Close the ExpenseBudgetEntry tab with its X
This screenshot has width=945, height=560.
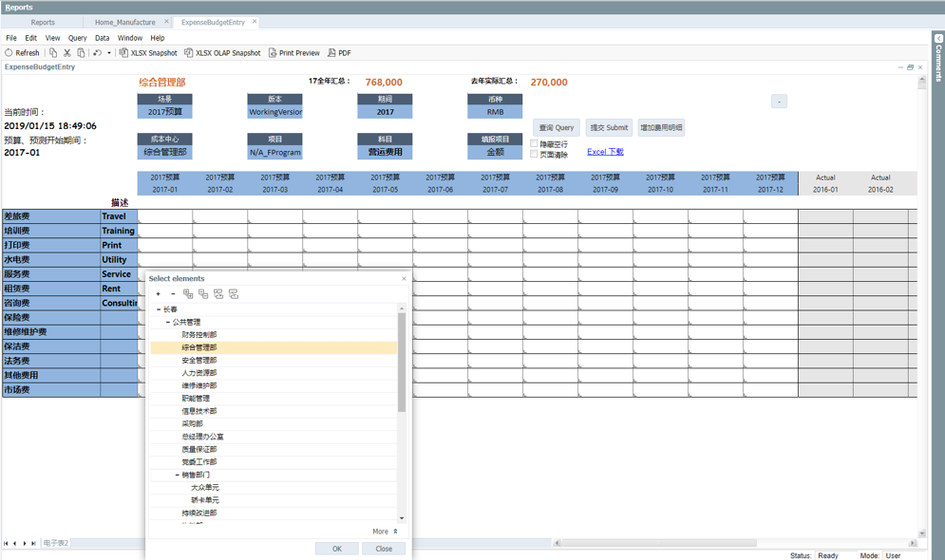pos(255,22)
